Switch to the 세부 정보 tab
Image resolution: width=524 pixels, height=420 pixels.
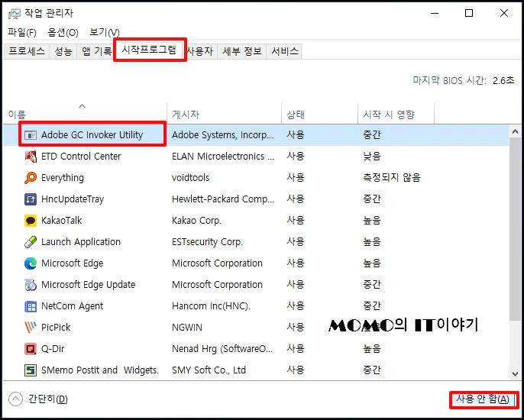tap(242, 51)
